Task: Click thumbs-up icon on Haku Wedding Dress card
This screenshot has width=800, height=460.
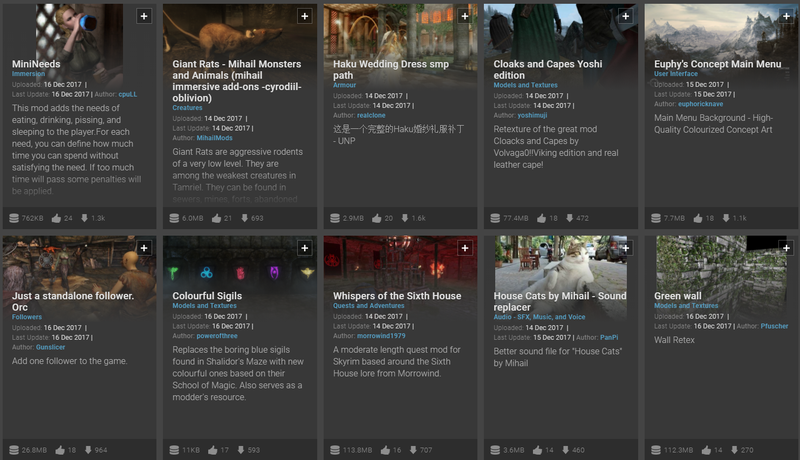Action: pos(377,218)
